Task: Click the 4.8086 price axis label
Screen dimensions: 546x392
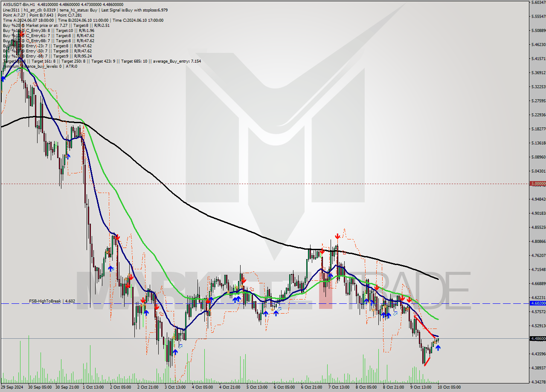Action: 538,241
